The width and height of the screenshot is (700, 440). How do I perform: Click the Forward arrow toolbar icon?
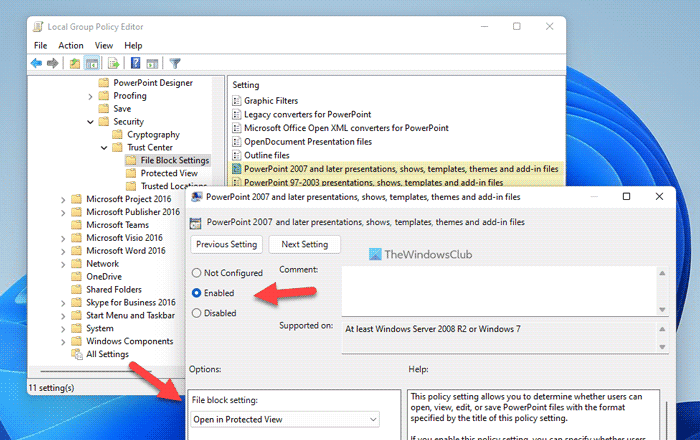(x=53, y=63)
